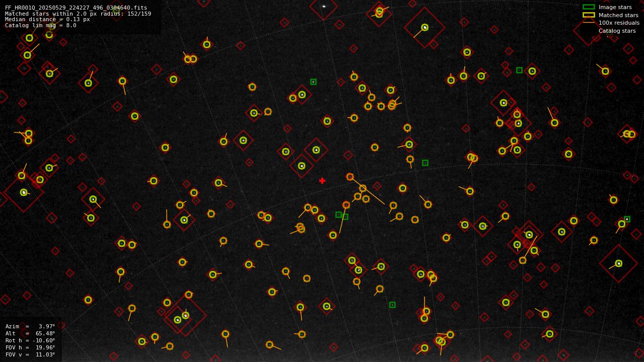
Task: Click the 'Catalog stars' legend label
Action: coord(617,31)
